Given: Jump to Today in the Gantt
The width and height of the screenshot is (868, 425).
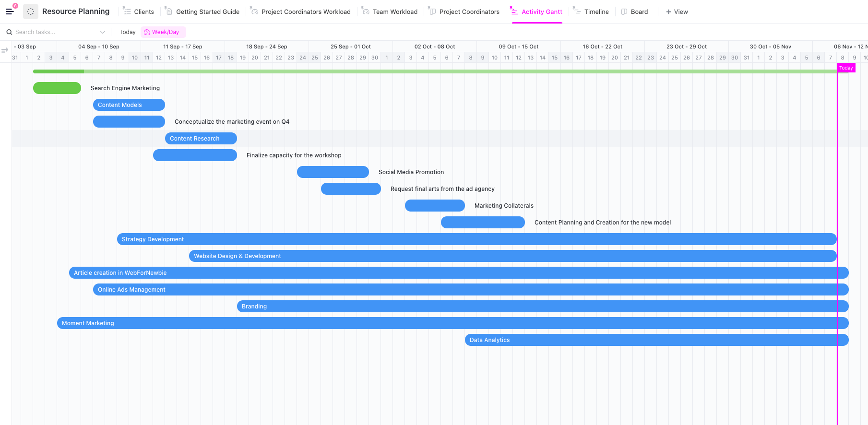Looking at the screenshot, I should click(127, 32).
